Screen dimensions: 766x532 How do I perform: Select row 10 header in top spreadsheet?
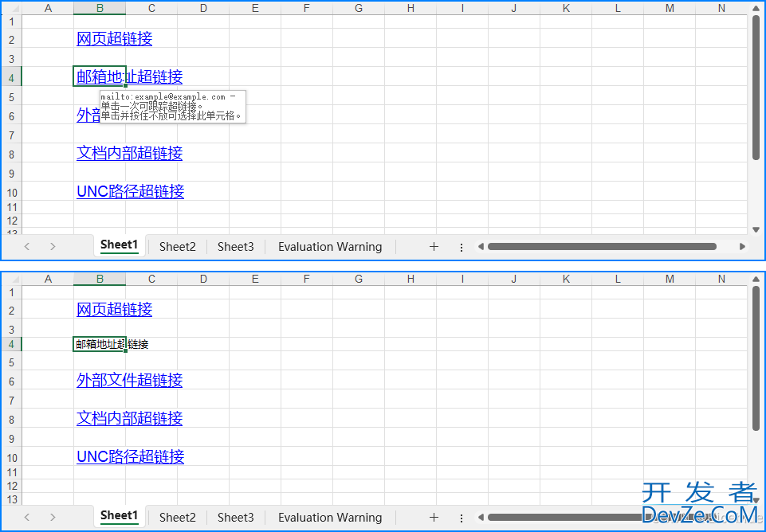point(12,192)
